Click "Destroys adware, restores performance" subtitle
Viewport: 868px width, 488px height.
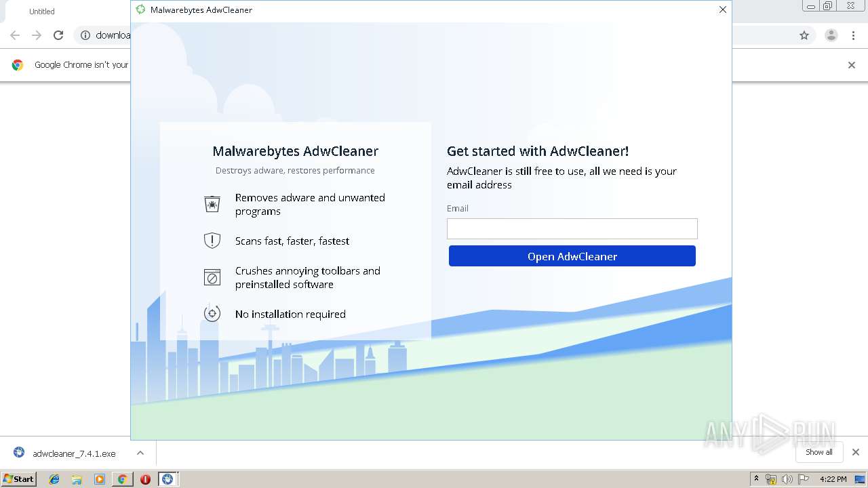295,170
